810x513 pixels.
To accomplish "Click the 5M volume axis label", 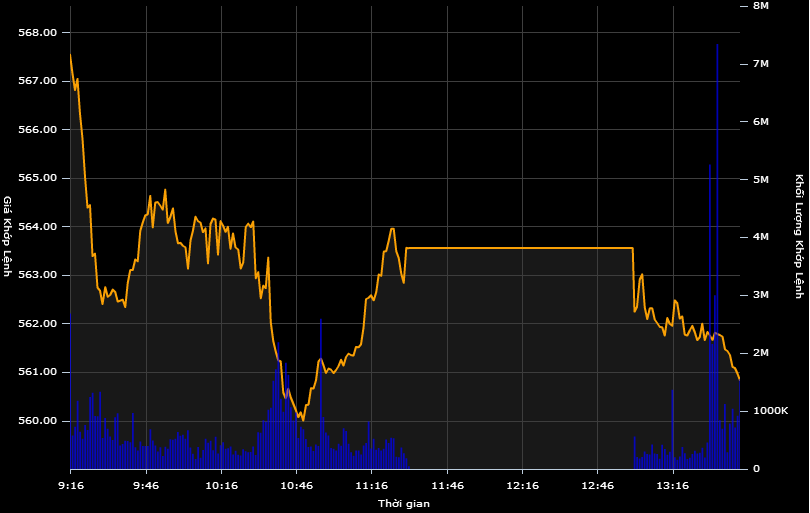I will (760, 180).
